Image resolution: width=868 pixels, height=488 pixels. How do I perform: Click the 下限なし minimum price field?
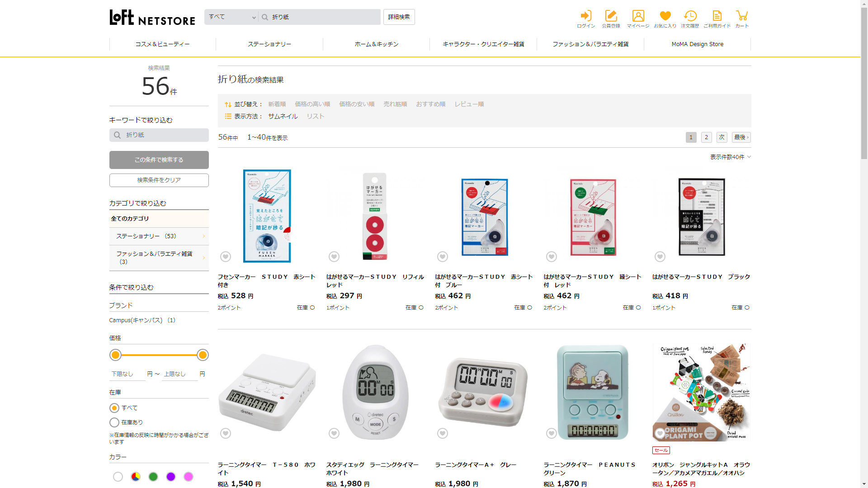pos(127,374)
